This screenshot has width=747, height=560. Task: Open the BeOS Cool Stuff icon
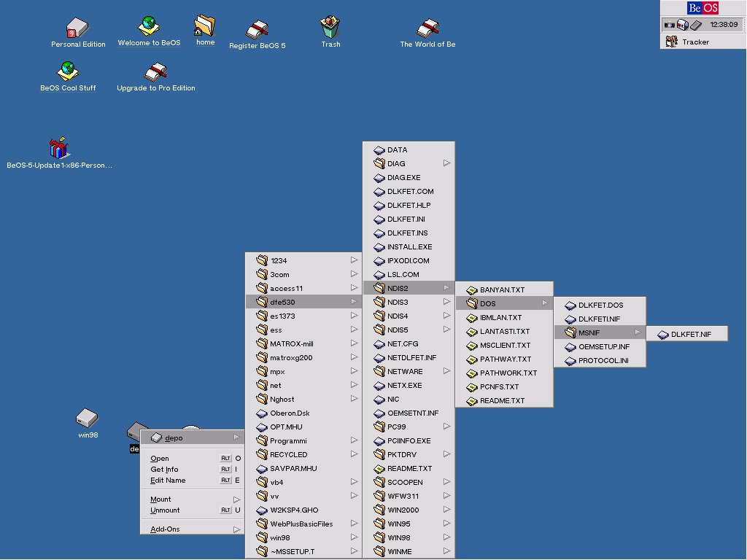[x=68, y=71]
